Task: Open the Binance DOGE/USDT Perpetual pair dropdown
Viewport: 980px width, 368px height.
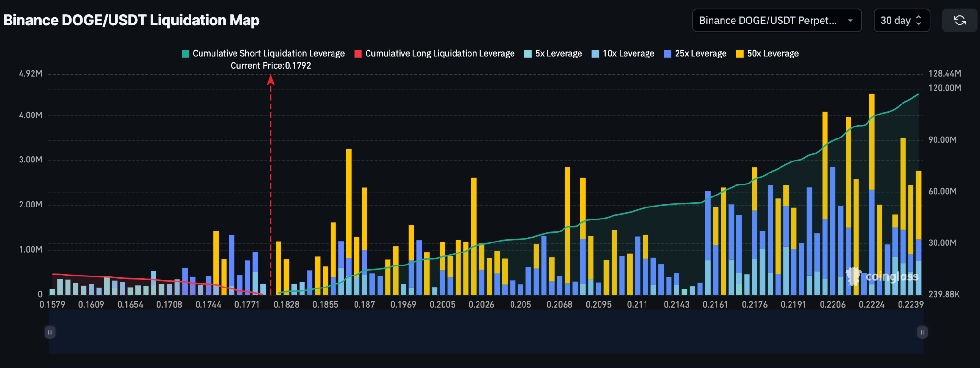Action: [768, 20]
